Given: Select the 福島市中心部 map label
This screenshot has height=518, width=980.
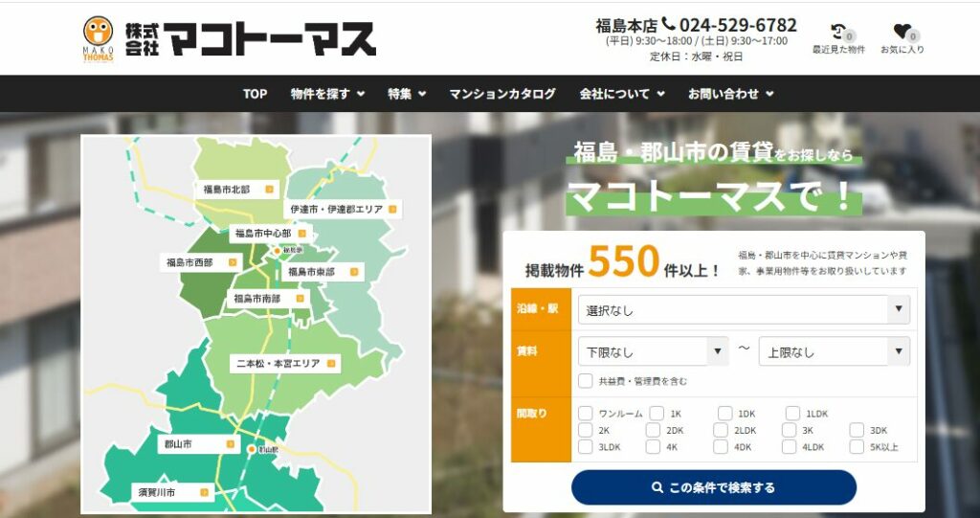Looking at the screenshot, I should tap(262, 233).
